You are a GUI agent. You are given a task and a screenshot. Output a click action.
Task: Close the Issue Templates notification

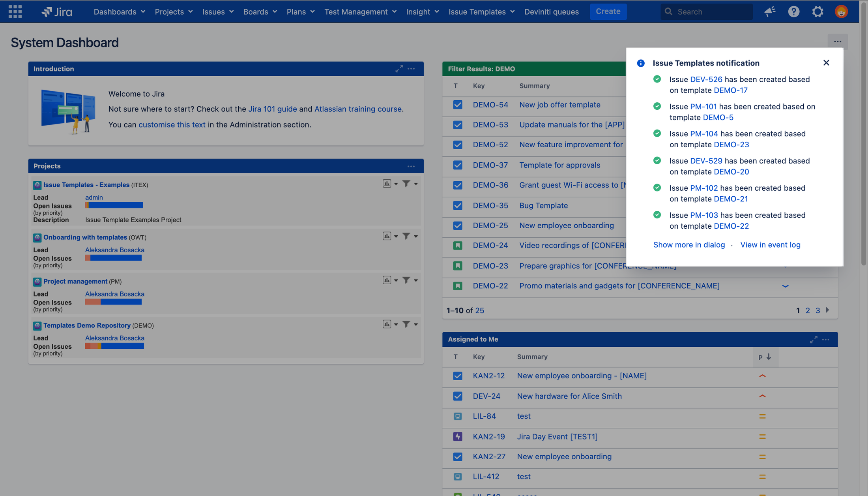(826, 63)
